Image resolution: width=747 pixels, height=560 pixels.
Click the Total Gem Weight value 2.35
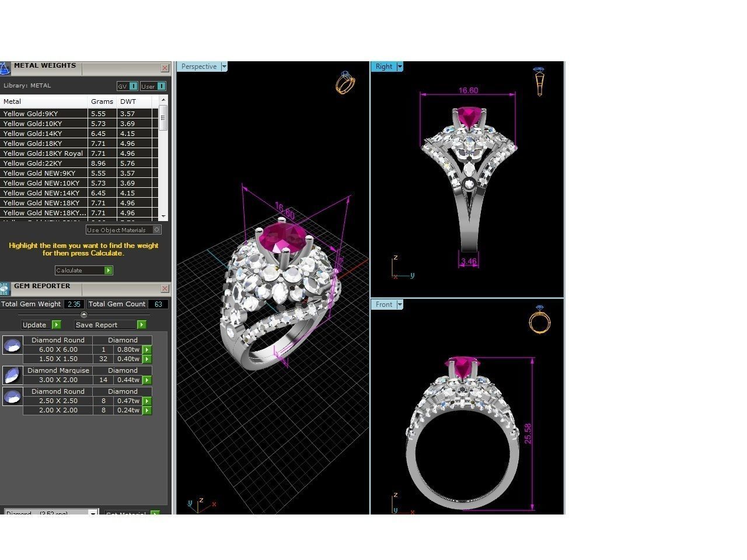tap(74, 304)
